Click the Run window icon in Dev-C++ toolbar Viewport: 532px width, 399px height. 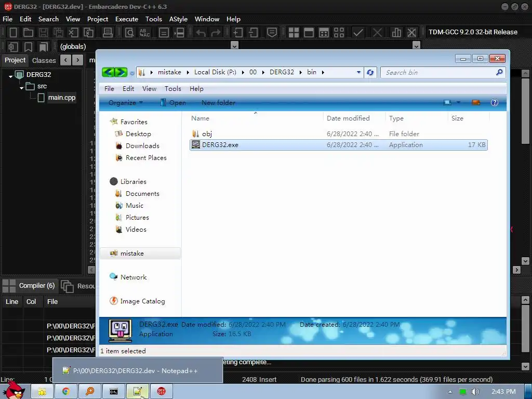pyautogui.click(x=309, y=32)
